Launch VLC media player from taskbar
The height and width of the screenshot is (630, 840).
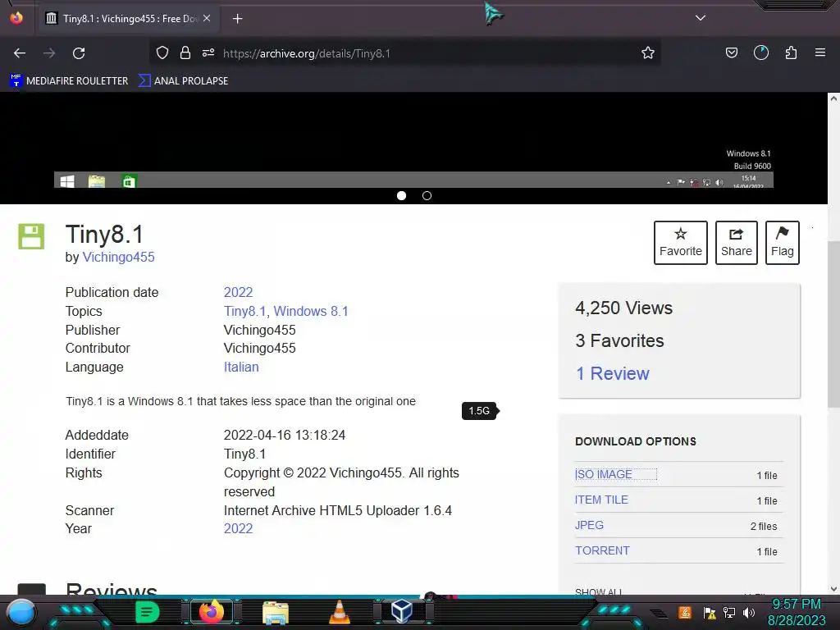(x=340, y=612)
